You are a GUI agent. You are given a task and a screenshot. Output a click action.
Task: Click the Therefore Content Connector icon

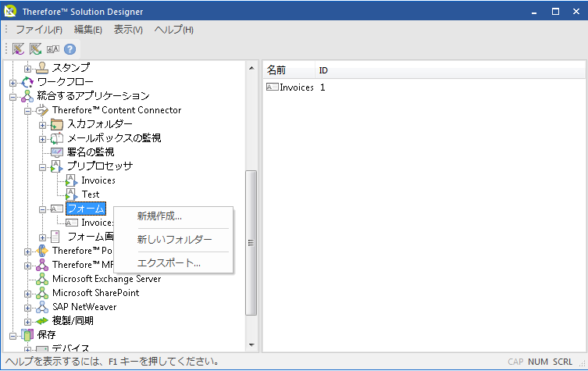coord(42,110)
